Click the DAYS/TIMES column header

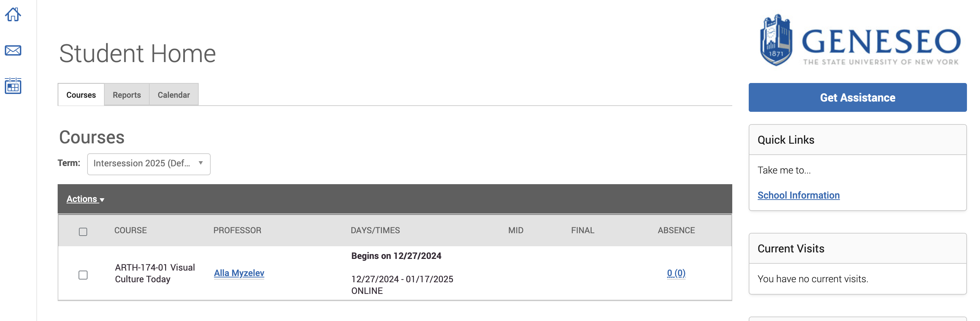[x=375, y=230]
